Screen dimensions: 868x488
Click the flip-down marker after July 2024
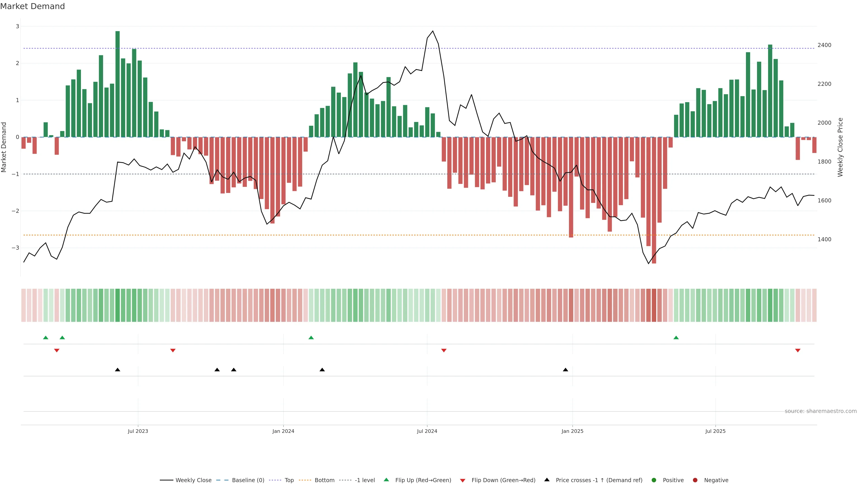coord(444,351)
